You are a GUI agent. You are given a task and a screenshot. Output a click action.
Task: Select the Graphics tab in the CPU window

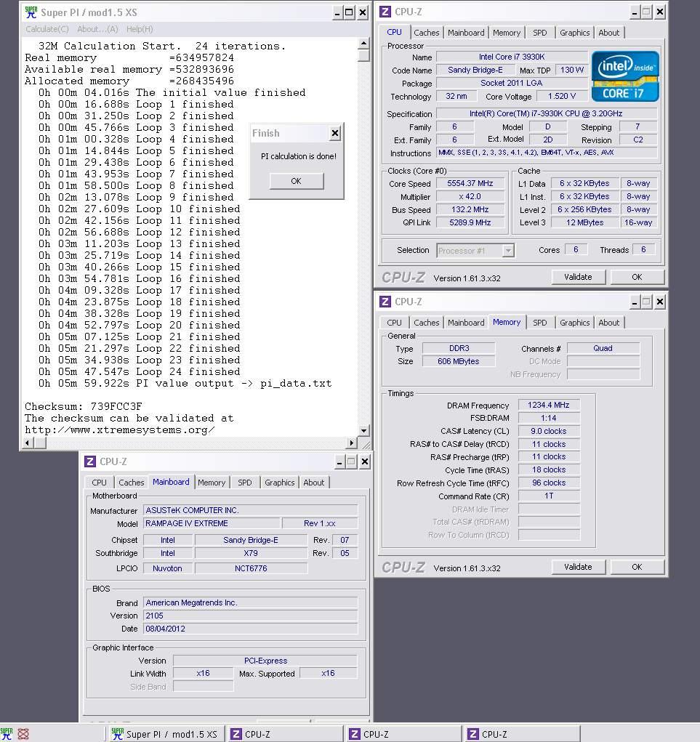(x=574, y=33)
